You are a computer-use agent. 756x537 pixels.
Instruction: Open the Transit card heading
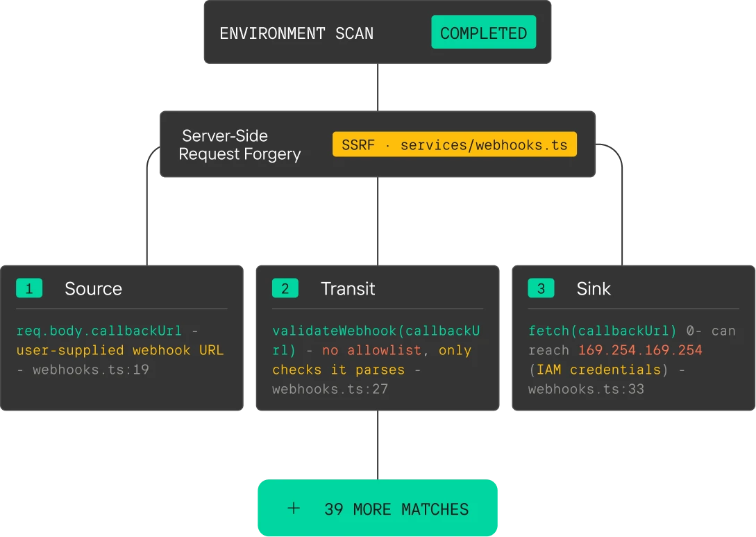(x=348, y=288)
